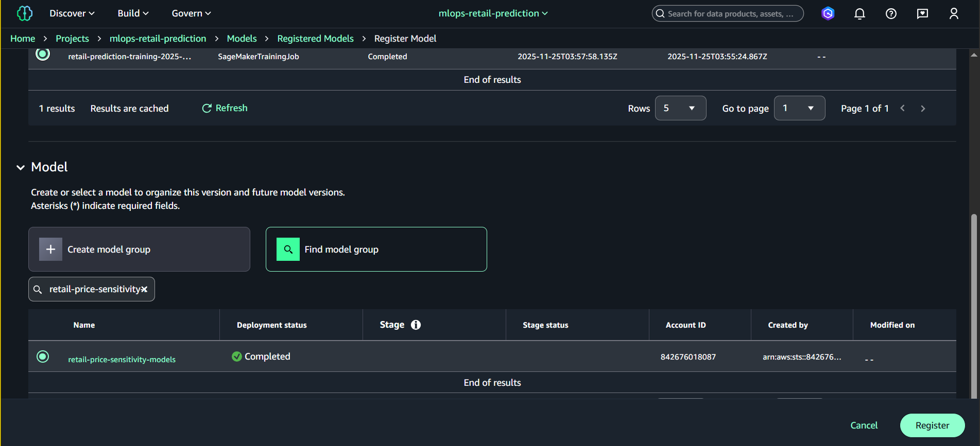Click the Results are cached text
This screenshot has height=446, width=980.
coord(129,109)
